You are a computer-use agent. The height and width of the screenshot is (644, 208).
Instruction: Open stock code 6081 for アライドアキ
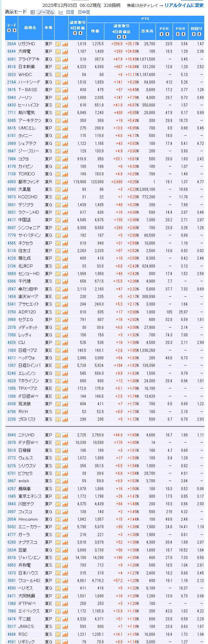[x=12, y=59]
